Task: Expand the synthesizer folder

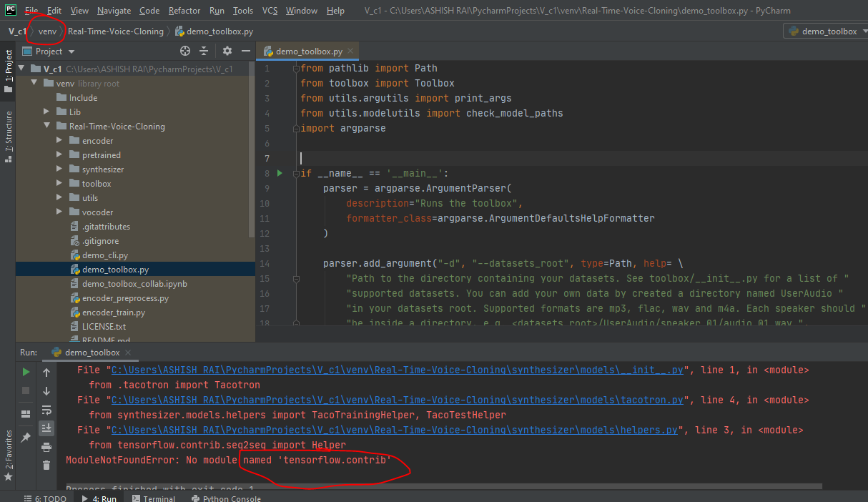Action: [60, 169]
